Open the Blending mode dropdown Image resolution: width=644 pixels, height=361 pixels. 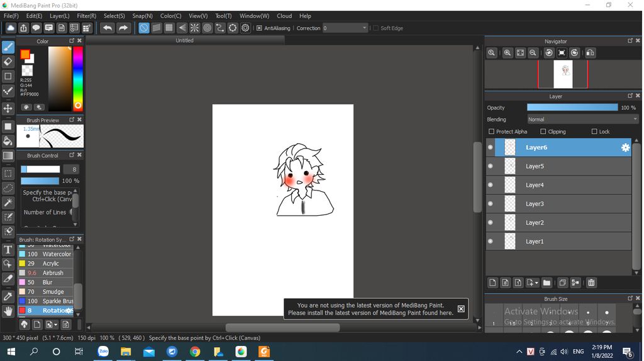582,119
